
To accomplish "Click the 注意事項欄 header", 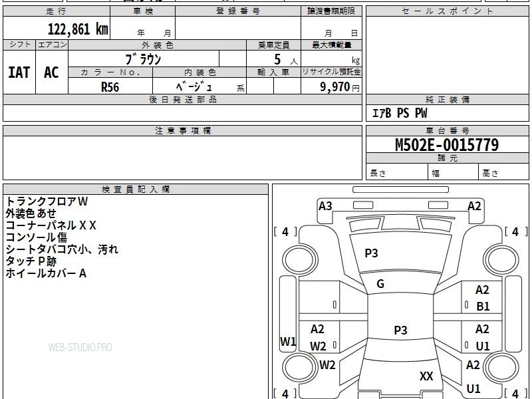I will [182, 131].
